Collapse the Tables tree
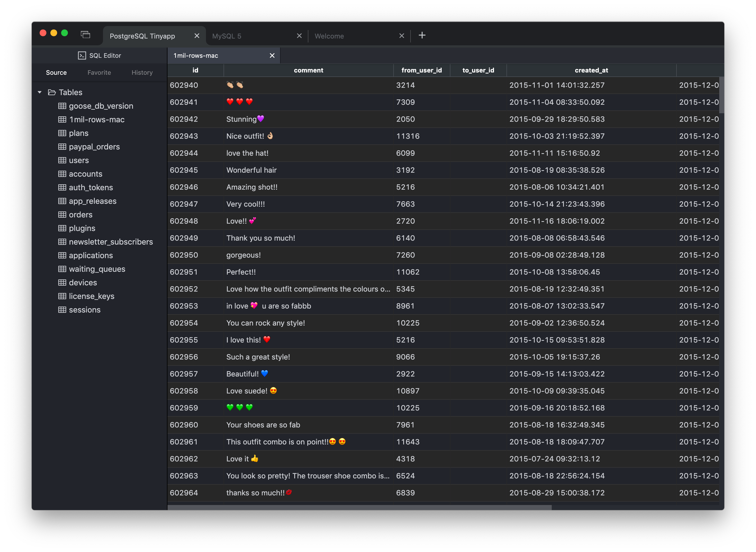The width and height of the screenshot is (756, 552). point(39,92)
